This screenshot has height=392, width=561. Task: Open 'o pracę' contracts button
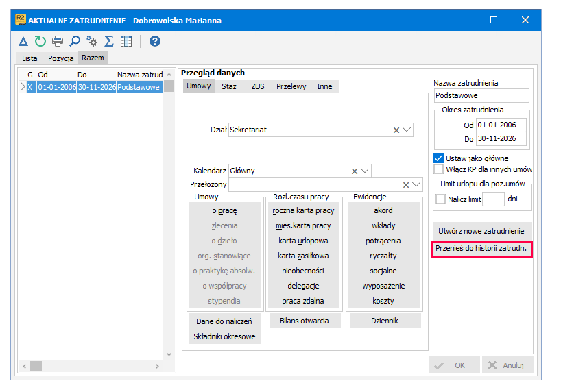point(224,210)
